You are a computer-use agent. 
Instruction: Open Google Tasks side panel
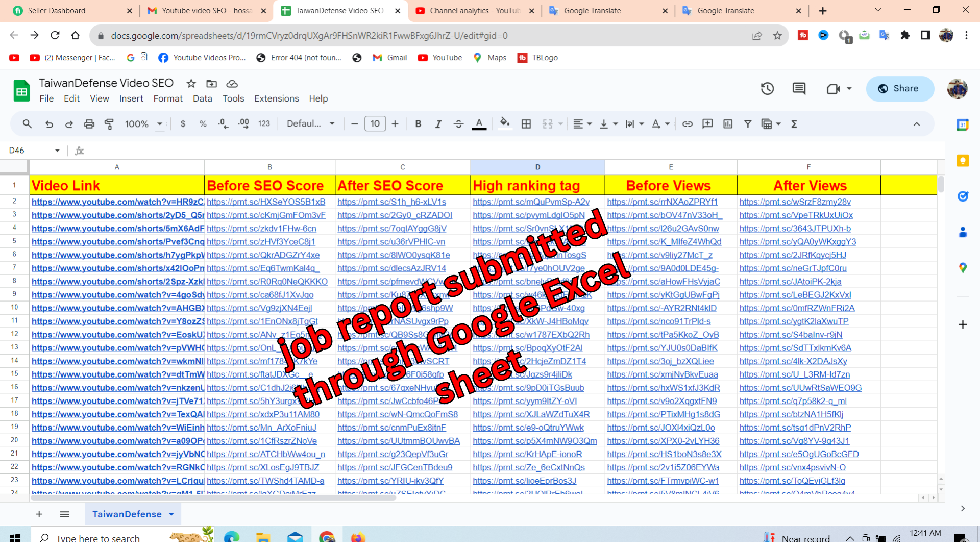coord(963,196)
